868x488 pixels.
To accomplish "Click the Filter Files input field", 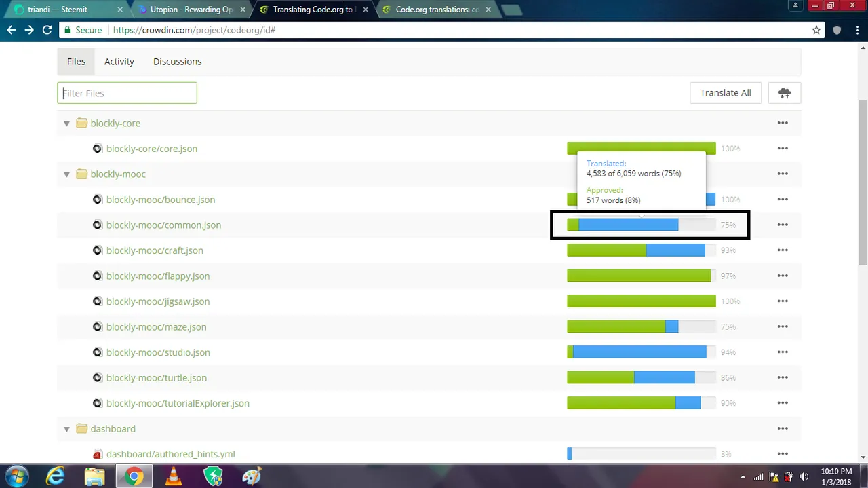I will tap(127, 93).
